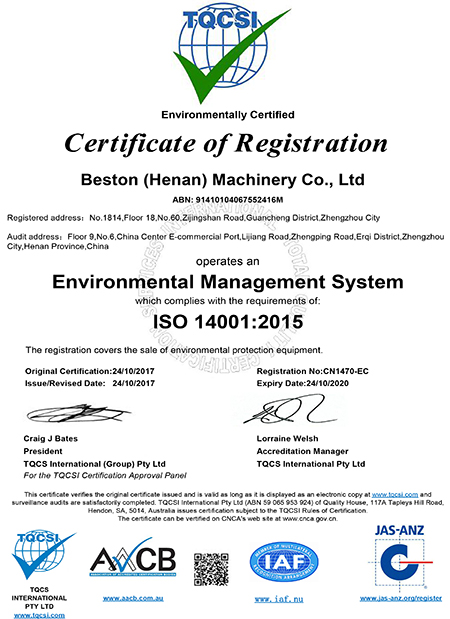Click 'which complies with the requirements of:' text
The image size is (450, 619).
click(x=228, y=301)
